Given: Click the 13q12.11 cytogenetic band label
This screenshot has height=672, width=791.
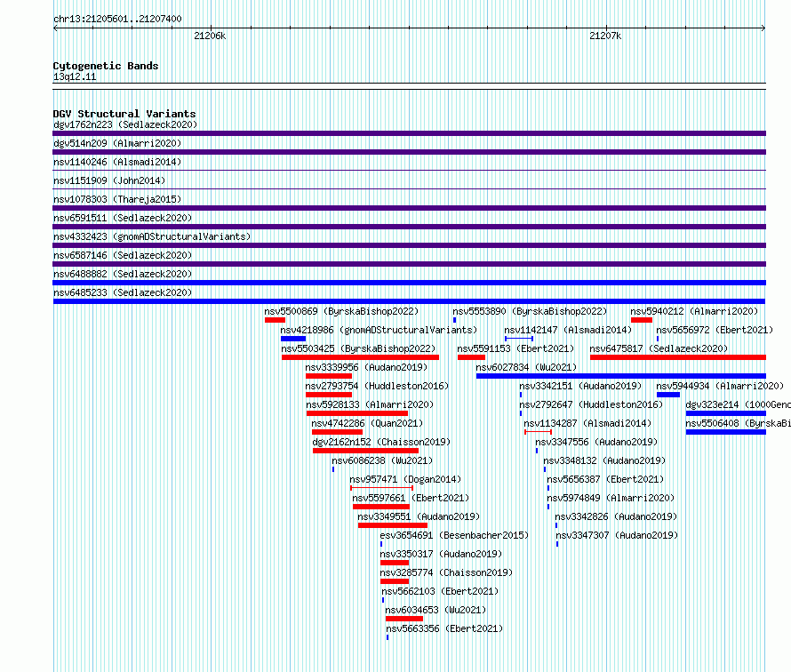Looking at the screenshot, I should [75, 77].
